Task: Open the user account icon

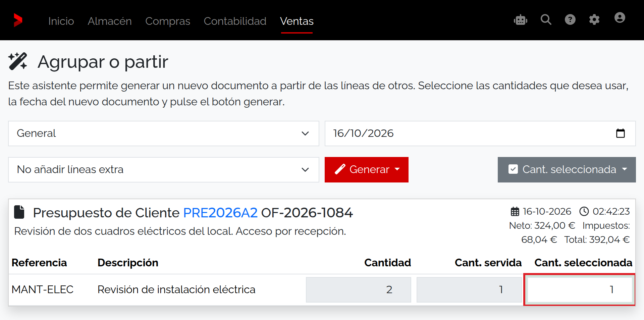Action: click(620, 18)
